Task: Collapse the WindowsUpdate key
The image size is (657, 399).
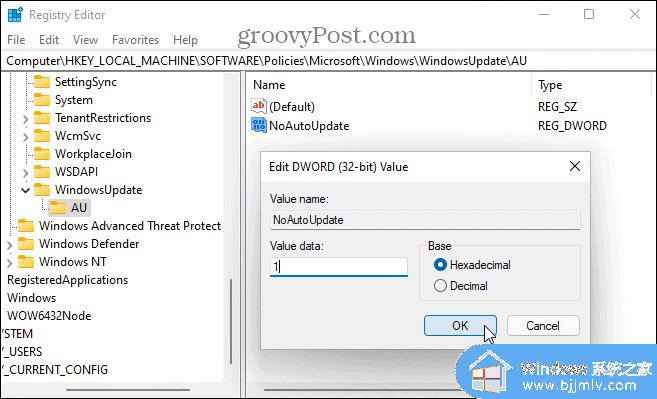Action: pyautogui.click(x=26, y=190)
